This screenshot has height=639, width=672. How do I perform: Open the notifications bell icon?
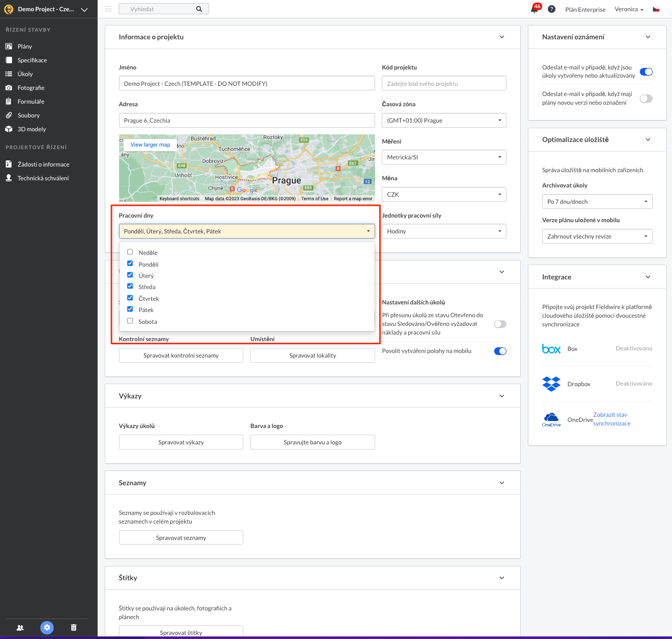(535, 9)
